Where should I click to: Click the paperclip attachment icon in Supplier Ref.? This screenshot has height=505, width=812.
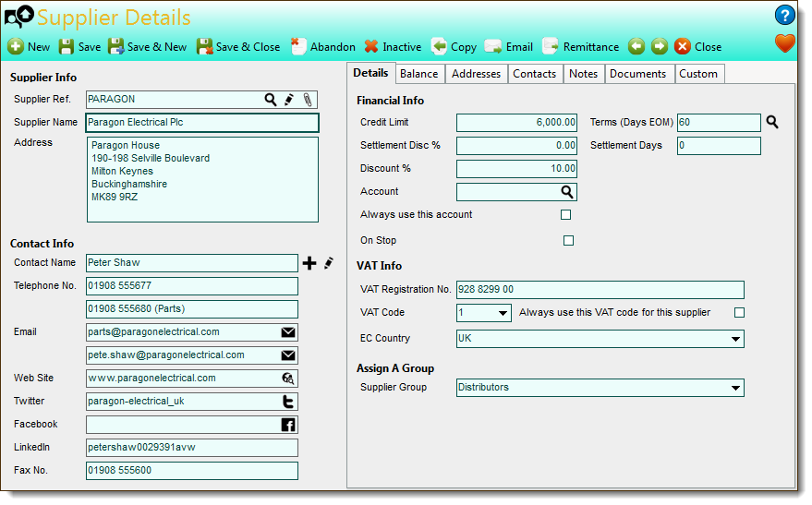tap(308, 100)
